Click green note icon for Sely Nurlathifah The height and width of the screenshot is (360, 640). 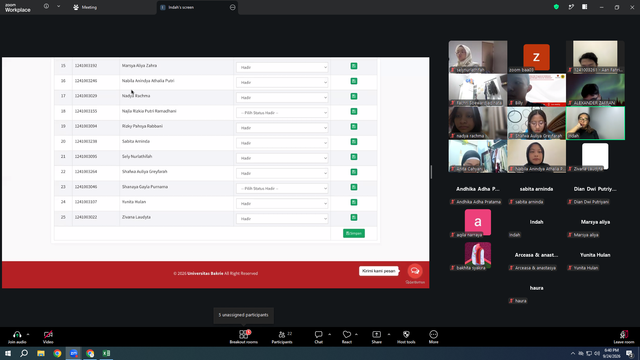(x=354, y=157)
